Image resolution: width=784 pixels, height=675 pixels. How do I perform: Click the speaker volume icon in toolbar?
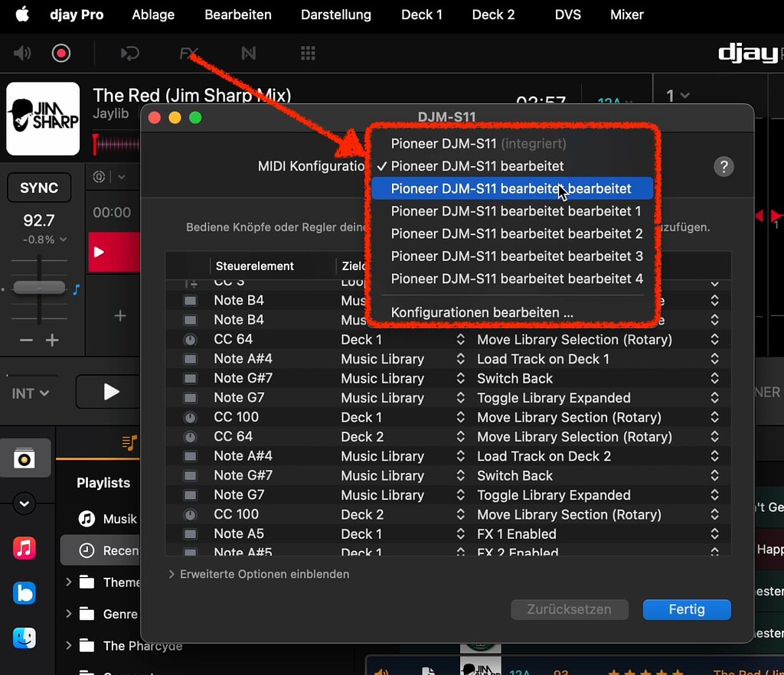[x=21, y=53]
